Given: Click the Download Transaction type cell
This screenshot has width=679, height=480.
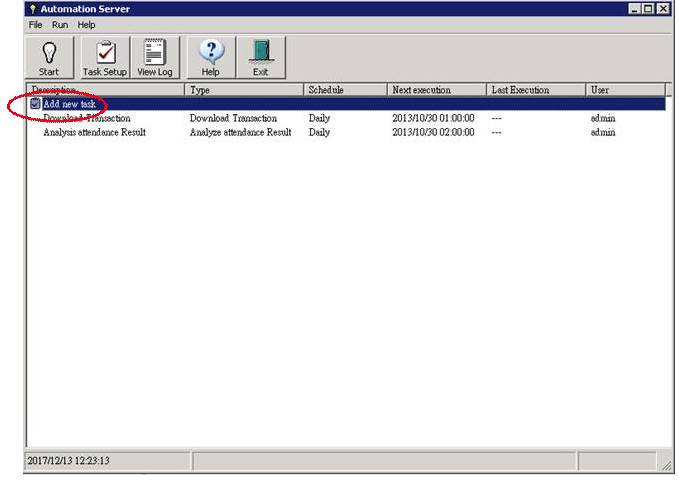Looking at the screenshot, I should click(233, 118).
